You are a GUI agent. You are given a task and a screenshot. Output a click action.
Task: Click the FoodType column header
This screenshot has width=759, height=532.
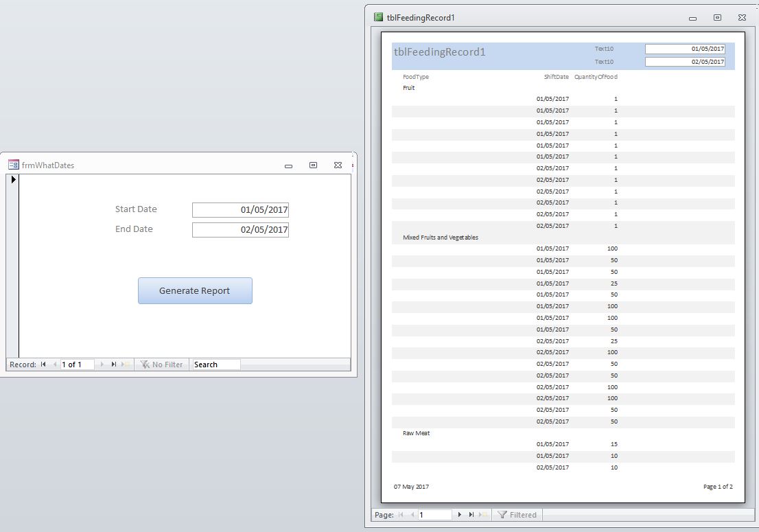coord(416,77)
